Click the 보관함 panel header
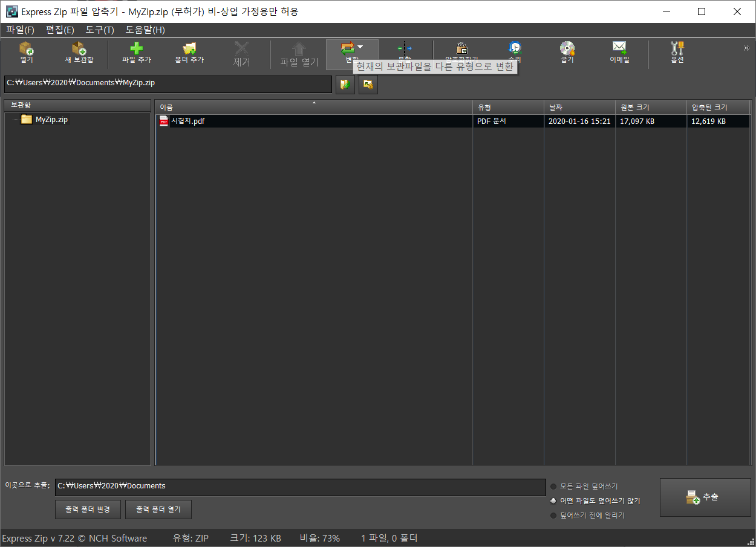This screenshot has width=756, height=547. (77, 106)
